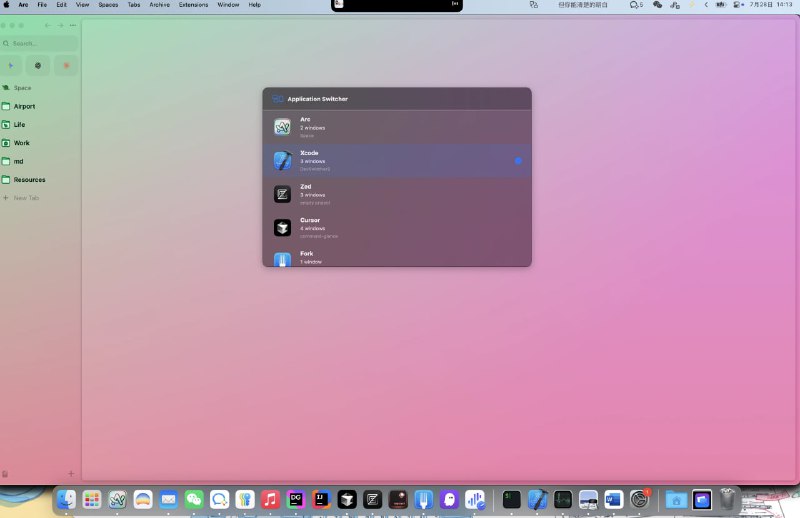
Task: Go back with the sidebar back arrow
Action: tap(47, 25)
